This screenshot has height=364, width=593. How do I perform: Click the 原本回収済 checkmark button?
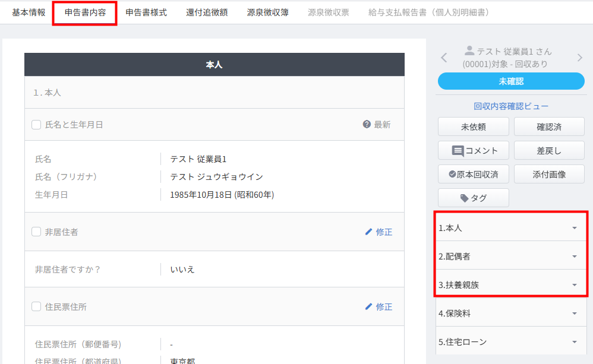tap(473, 175)
